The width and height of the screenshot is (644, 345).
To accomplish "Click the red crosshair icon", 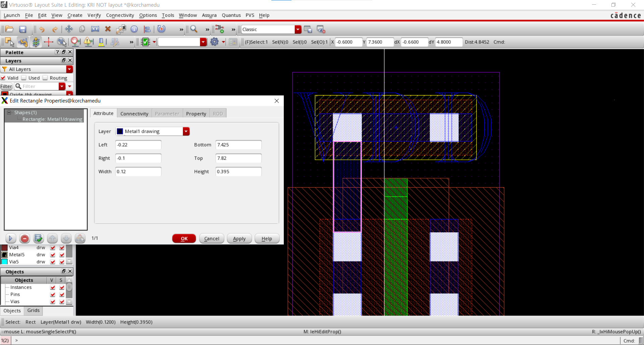I will [x=49, y=42].
